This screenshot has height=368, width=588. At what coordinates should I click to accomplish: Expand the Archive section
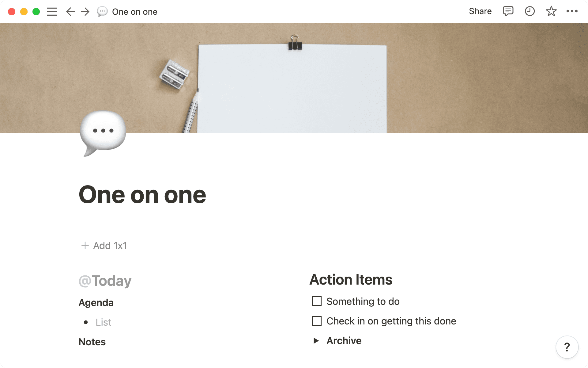coord(316,340)
